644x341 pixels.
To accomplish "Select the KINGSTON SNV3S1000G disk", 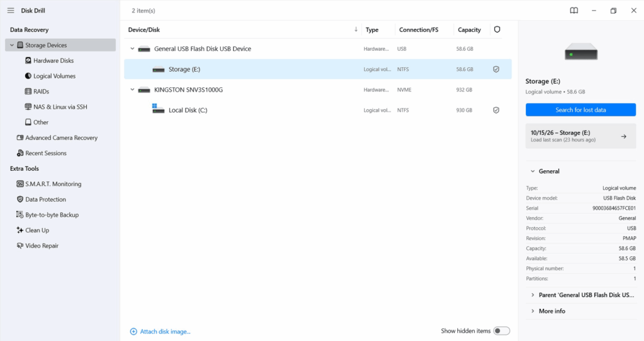I will [189, 90].
